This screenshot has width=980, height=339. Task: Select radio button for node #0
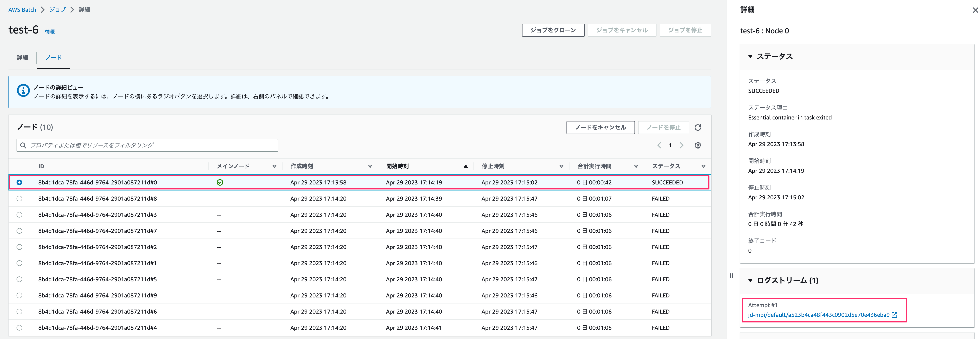19,183
